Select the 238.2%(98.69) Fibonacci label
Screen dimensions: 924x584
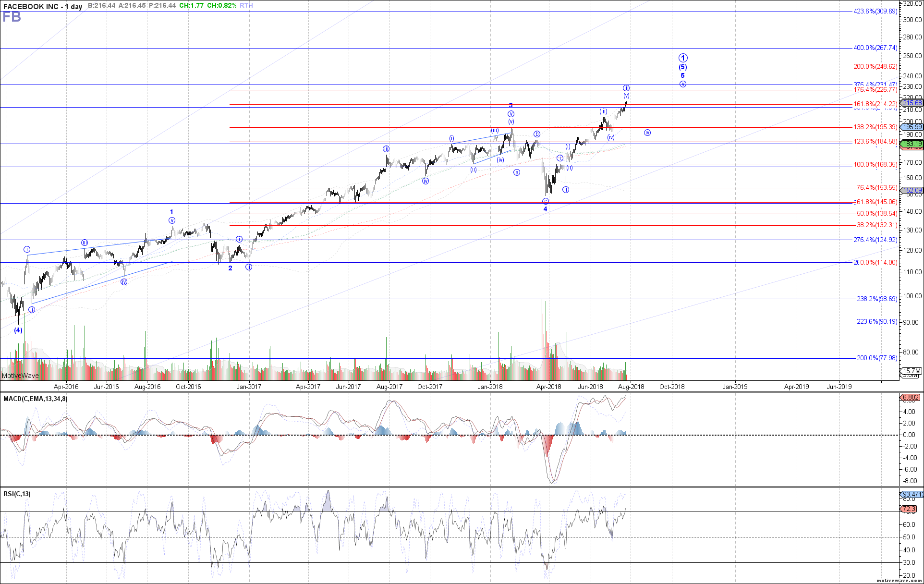(x=876, y=299)
